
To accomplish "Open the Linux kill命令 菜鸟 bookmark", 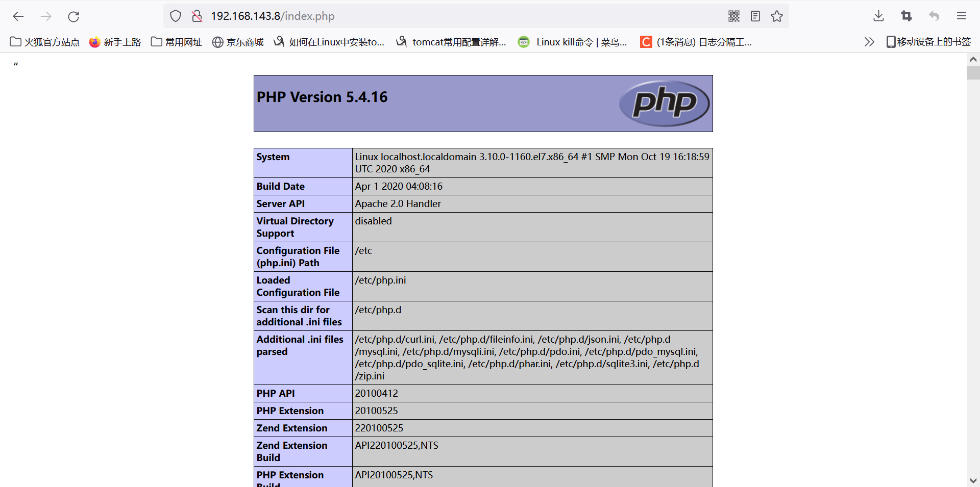I will (573, 42).
